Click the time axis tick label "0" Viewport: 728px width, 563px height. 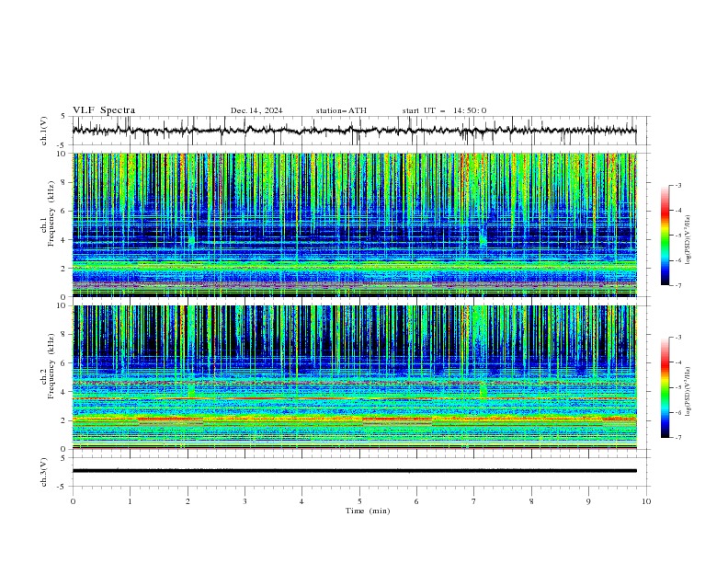click(73, 501)
